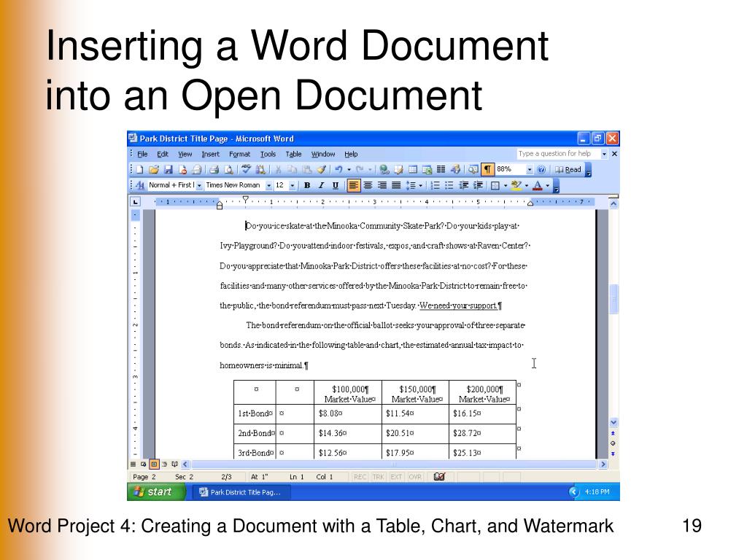747x560 pixels.
Task: Open the Window menu
Action: 323,154
